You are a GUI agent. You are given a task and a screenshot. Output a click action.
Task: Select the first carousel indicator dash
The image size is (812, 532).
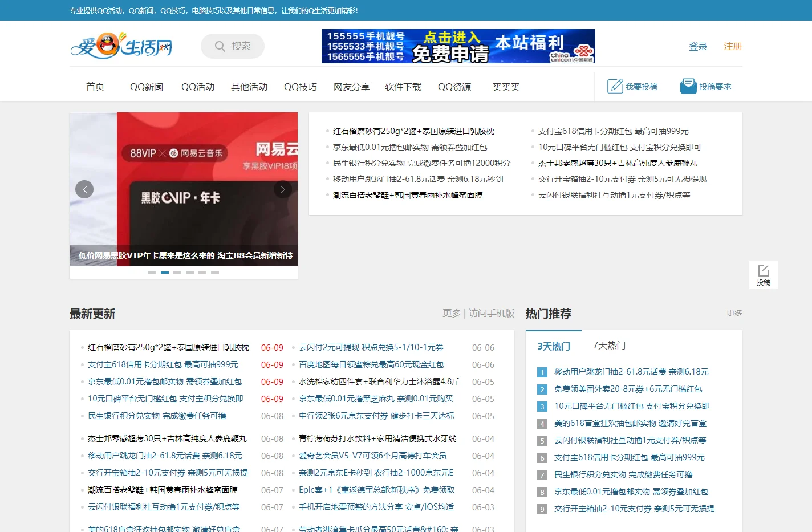pyautogui.click(x=152, y=273)
